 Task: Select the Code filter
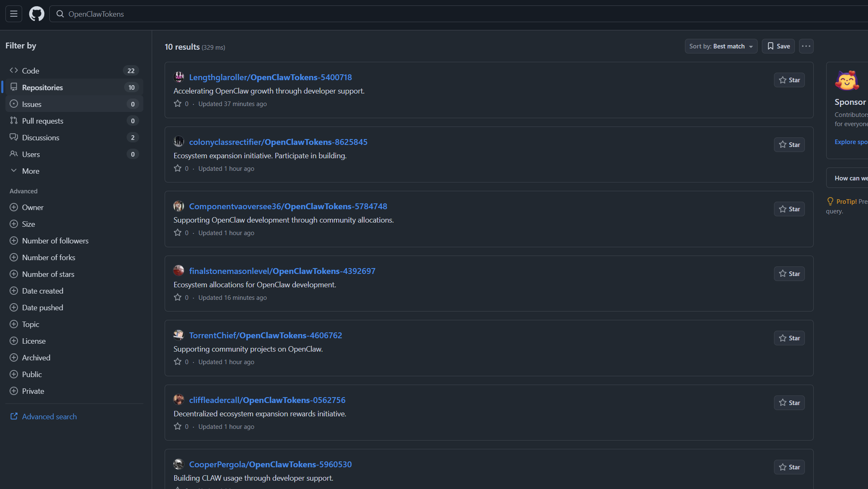coord(74,71)
